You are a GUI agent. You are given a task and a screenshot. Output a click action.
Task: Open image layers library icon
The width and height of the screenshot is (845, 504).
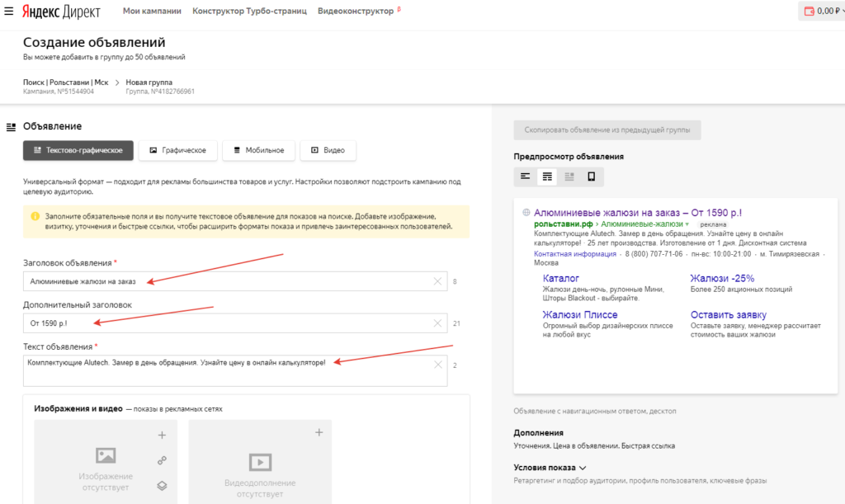[162, 486]
